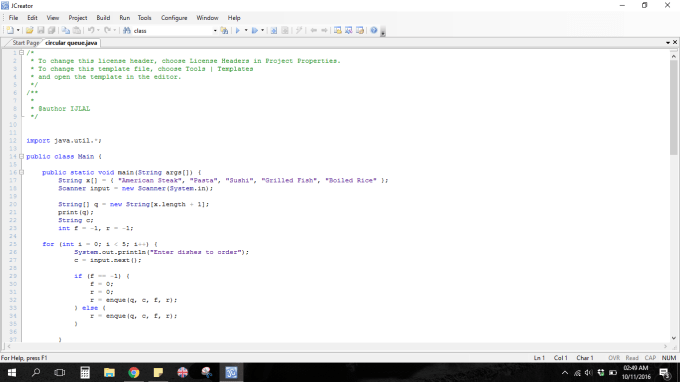Image resolution: width=680 pixels, height=382 pixels.
Task: Open the Tools menu
Action: [x=144, y=18]
